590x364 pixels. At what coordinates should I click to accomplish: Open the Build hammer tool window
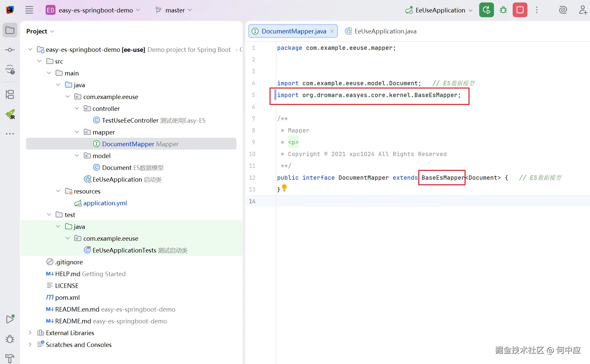[x=10, y=358]
